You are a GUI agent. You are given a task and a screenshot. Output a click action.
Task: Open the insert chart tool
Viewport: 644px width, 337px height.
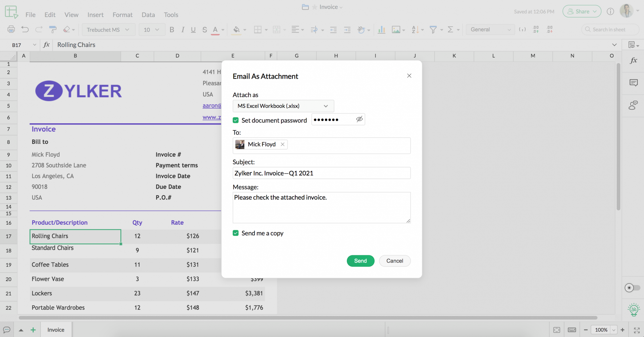click(x=382, y=30)
